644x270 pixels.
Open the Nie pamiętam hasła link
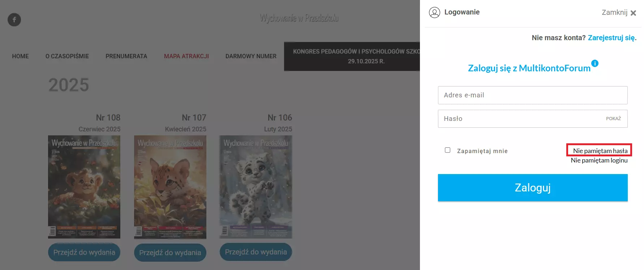coord(600,151)
